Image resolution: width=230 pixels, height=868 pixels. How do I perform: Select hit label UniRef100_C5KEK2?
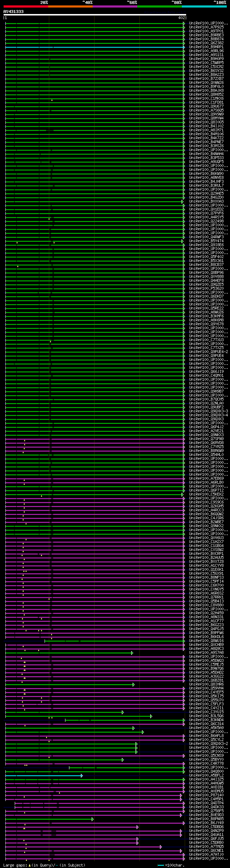[x=206, y=494]
